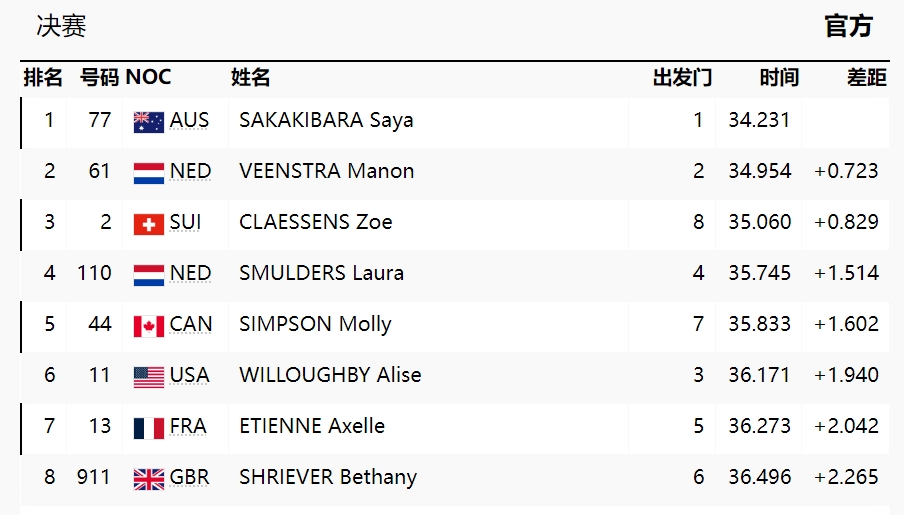
Task: Click the France flag icon
Action: point(148,428)
